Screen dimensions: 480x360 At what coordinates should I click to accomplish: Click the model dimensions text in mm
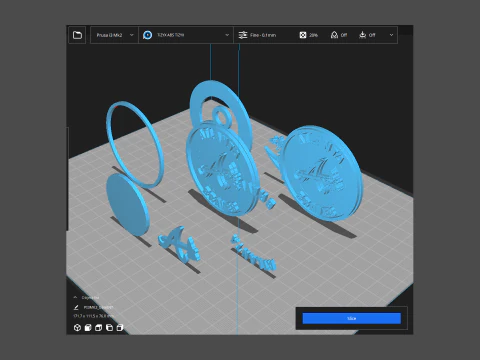click(93, 316)
